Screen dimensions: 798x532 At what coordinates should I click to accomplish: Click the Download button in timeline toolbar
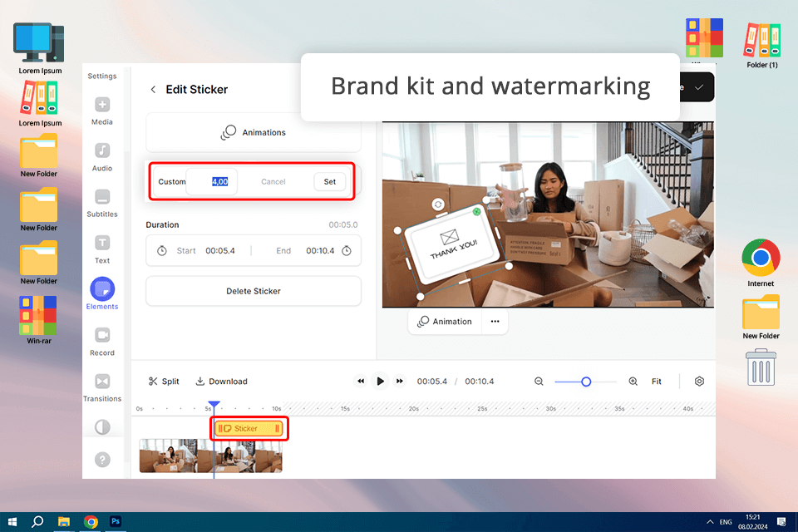pyautogui.click(x=222, y=382)
